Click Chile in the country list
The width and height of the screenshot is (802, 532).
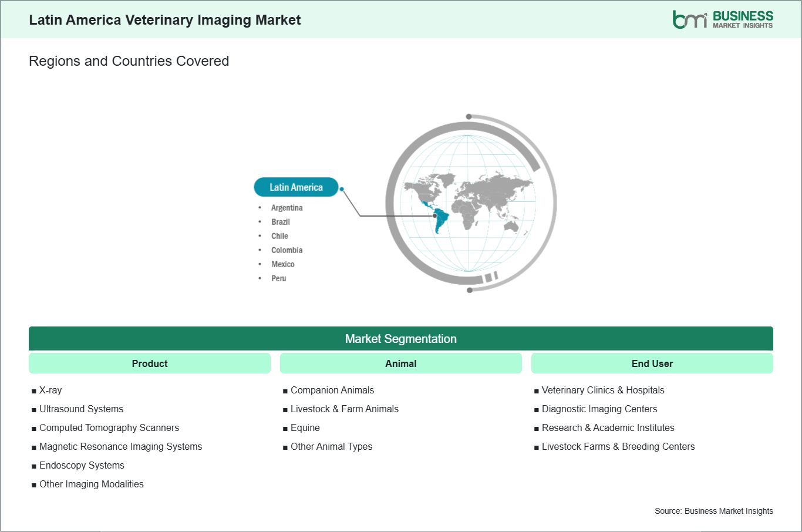[279, 236]
